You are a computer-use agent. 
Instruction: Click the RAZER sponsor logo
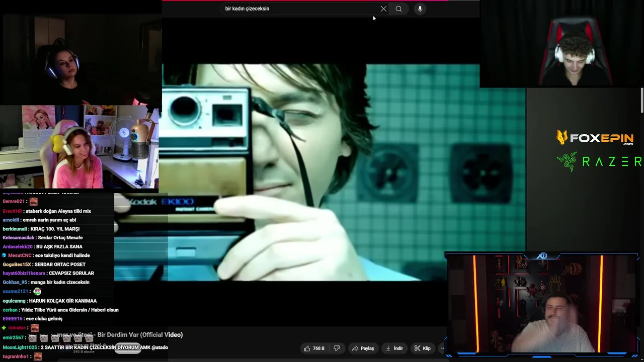(600, 161)
